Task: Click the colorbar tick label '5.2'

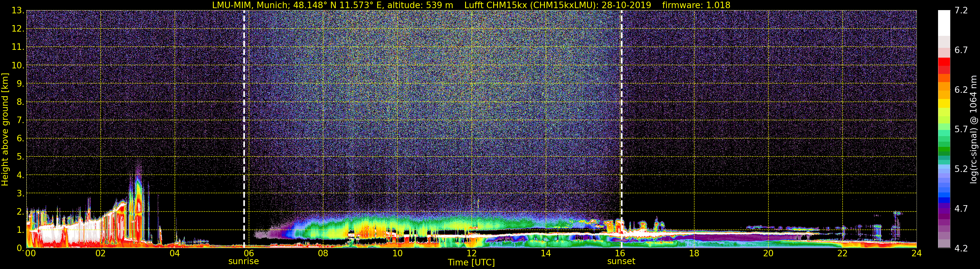Action: 961,169
